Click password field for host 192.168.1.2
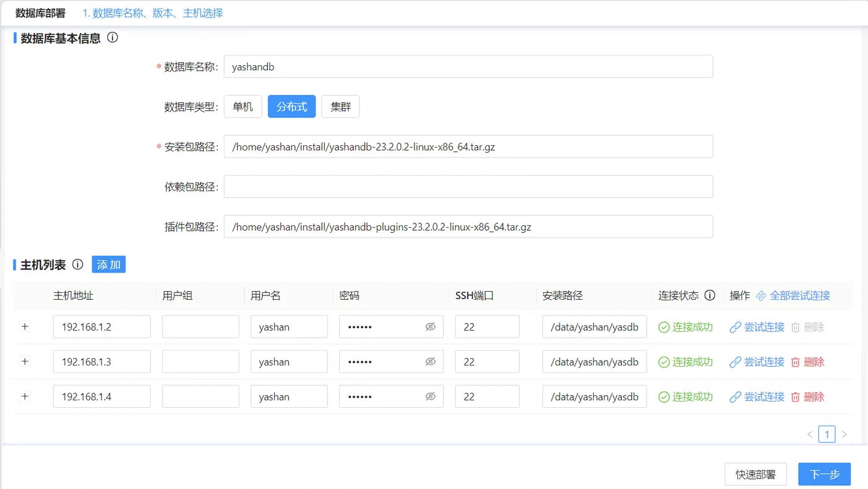 tap(391, 327)
